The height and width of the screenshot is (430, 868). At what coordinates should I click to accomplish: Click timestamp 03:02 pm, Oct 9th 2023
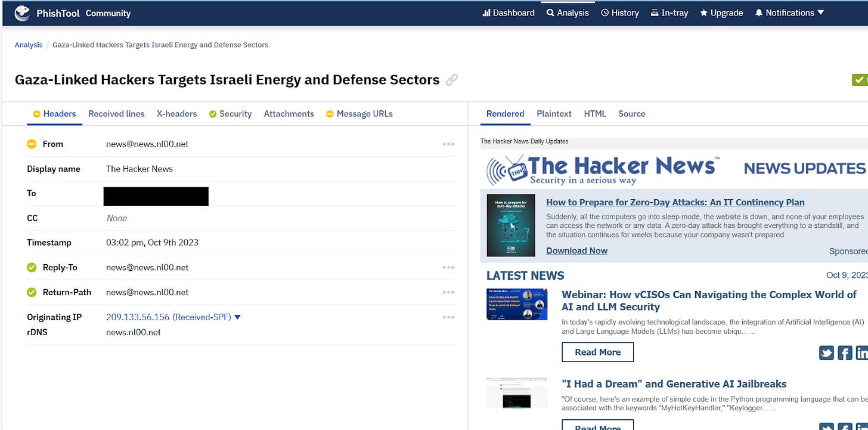pyautogui.click(x=152, y=243)
